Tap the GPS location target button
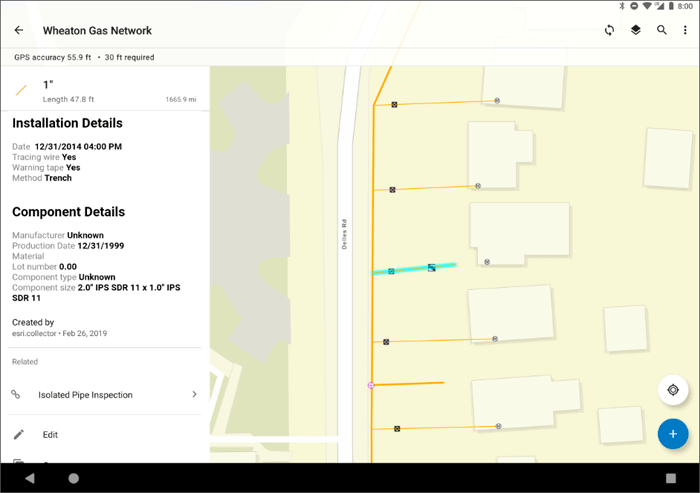 click(673, 390)
